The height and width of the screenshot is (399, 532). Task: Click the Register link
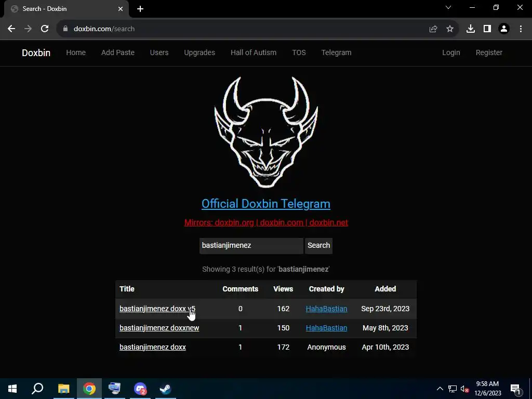[489, 52]
